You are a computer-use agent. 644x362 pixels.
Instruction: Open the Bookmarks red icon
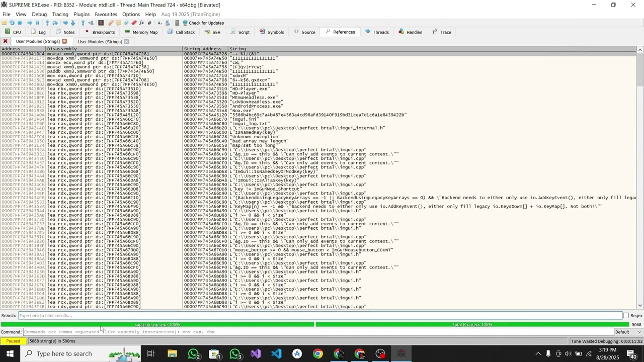click(x=134, y=23)
